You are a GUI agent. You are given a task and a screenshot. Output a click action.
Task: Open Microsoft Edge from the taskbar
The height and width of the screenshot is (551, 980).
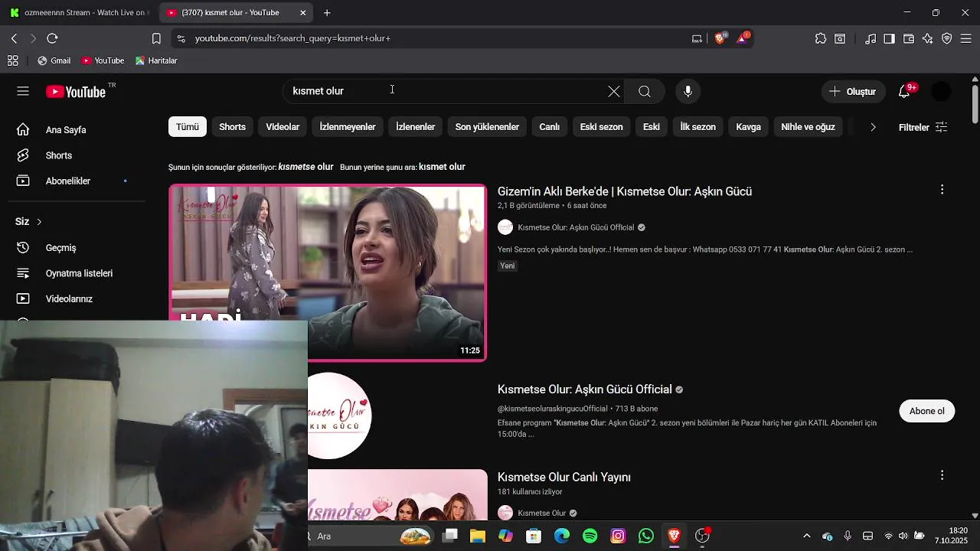pyautogui.click(x=562, y=536)
